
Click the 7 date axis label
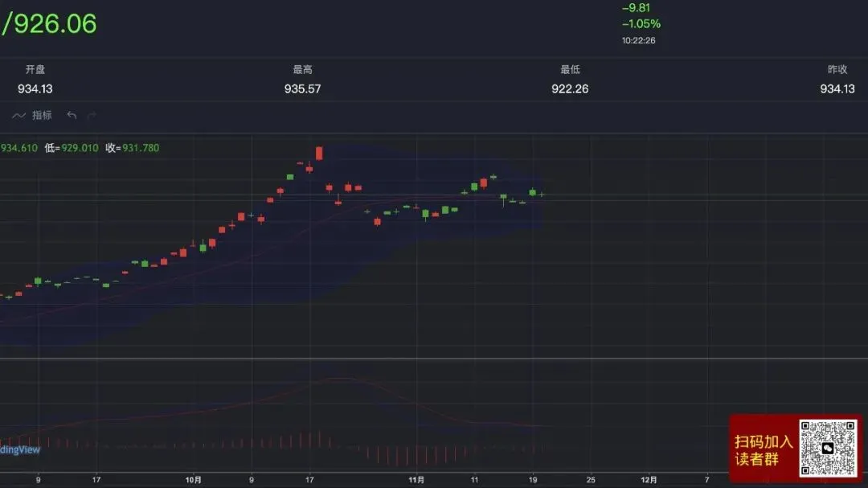coord(707,480)
